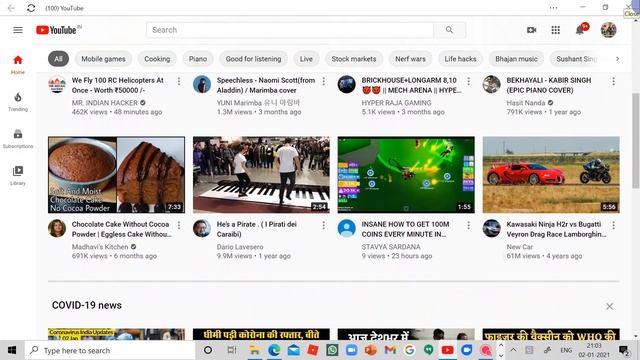Viewport: 640px width, 360px height.
Task: Select the Life hacks chip
Action: point(460,59)
